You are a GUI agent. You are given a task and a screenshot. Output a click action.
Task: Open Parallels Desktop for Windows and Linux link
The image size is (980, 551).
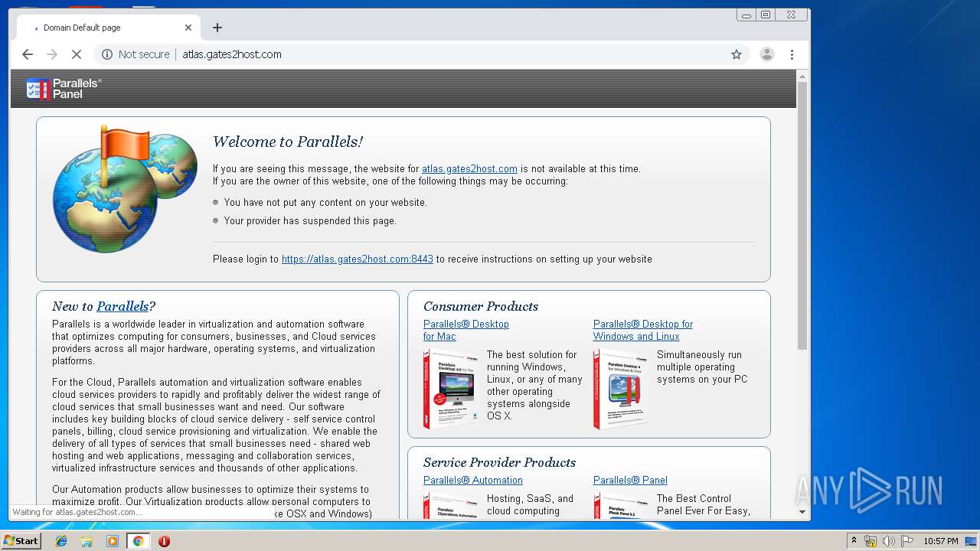[x=643, y=331]
